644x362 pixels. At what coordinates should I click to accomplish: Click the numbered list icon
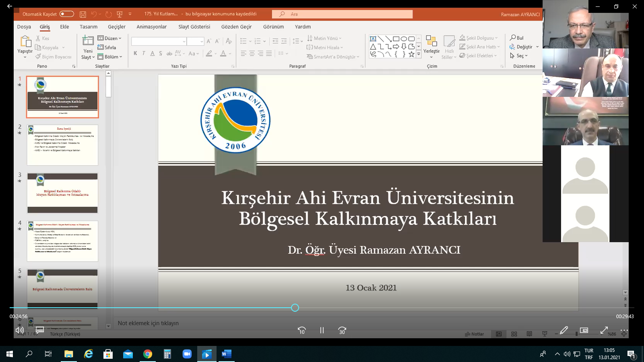point(258,41)
